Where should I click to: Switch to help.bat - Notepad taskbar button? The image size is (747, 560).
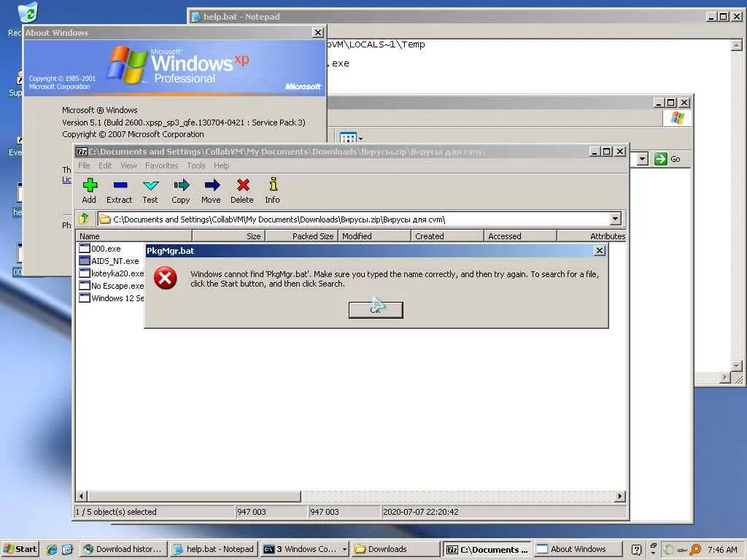click(x=214, y=549)
